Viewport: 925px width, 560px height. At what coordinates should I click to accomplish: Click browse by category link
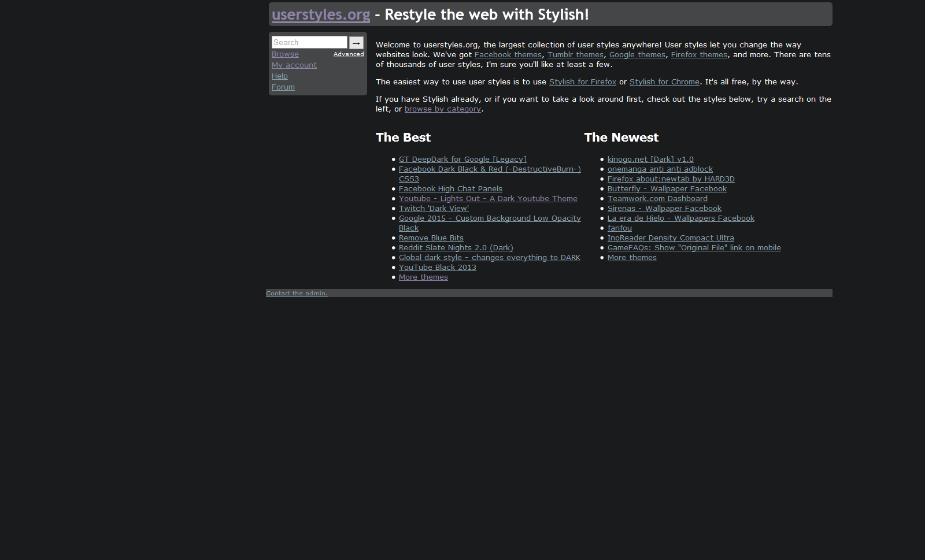(x=443, y=109)
